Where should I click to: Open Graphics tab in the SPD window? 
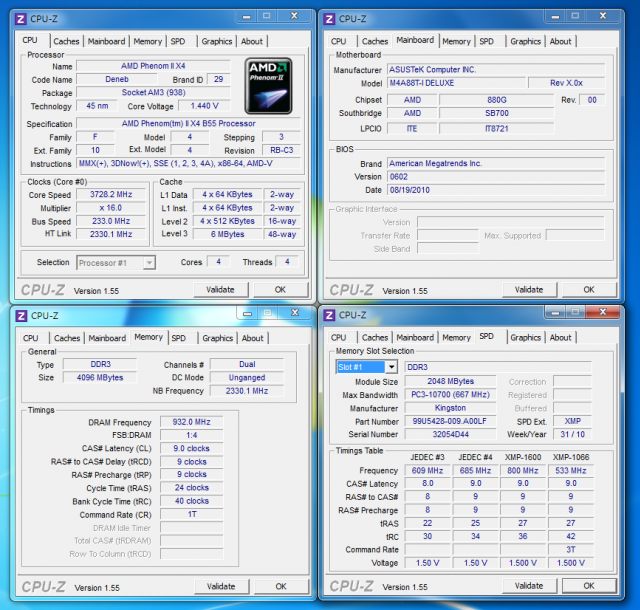coord(525,337)
